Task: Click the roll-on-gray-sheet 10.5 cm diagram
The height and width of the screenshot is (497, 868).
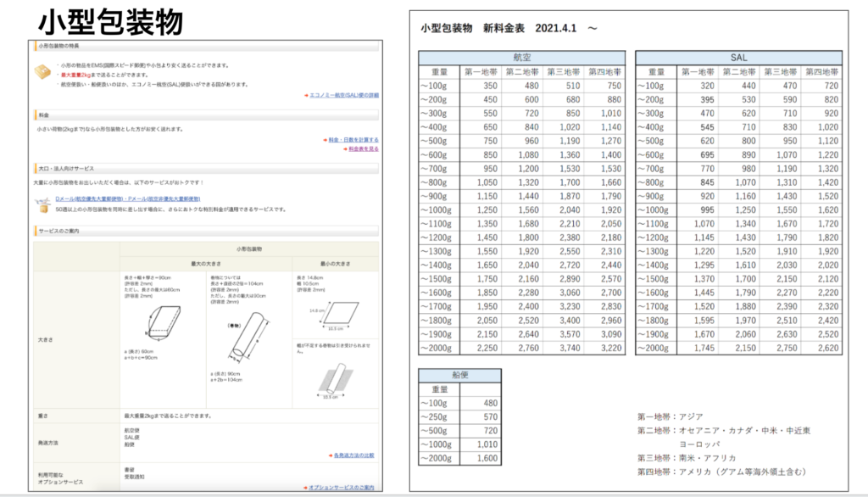Action: [x=336, y=381]
